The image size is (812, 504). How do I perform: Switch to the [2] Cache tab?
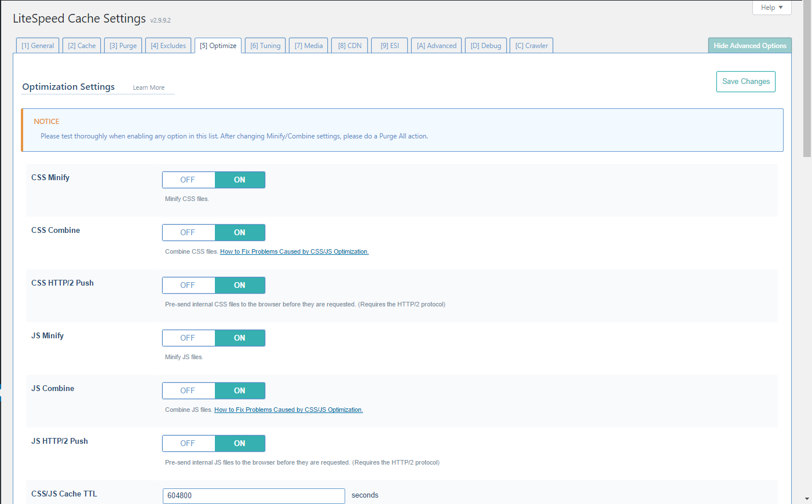(x=82, y=46)
